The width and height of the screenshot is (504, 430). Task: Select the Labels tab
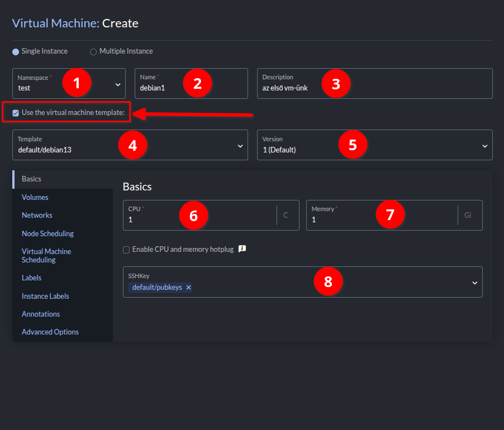[31, 278]
